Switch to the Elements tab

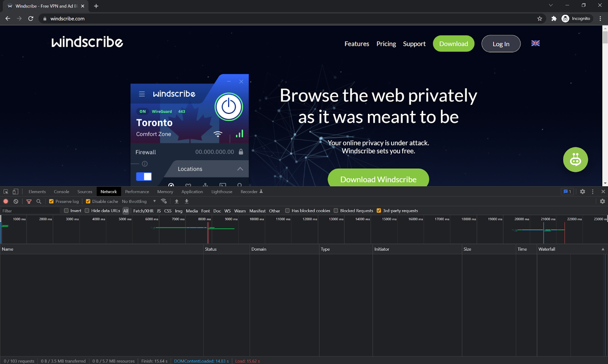(x=37, y=192)
